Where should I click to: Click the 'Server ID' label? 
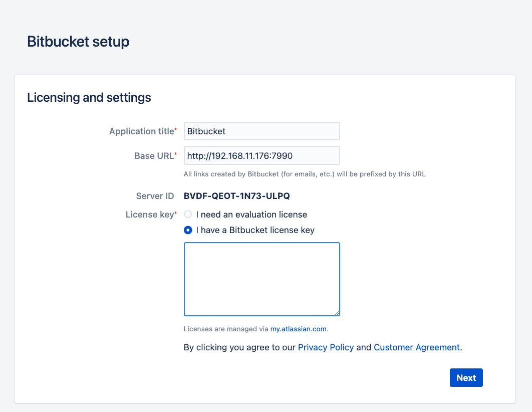coord(155,196)
